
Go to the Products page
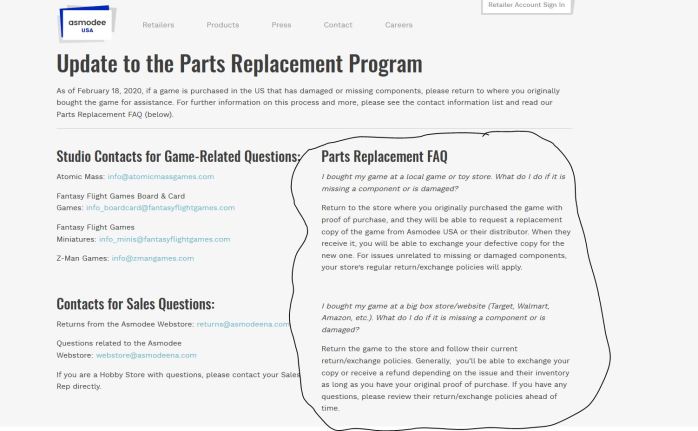[x=222, y=25]
